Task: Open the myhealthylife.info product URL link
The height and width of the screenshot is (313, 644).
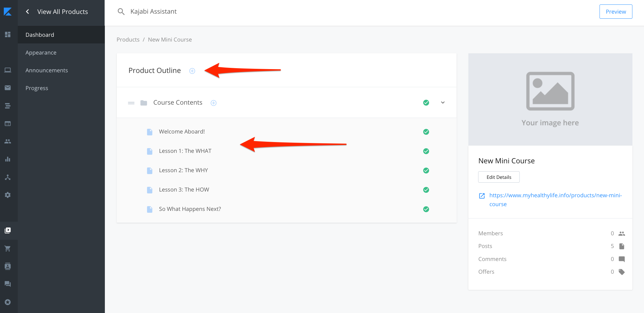Action: [x=555, y=200]
